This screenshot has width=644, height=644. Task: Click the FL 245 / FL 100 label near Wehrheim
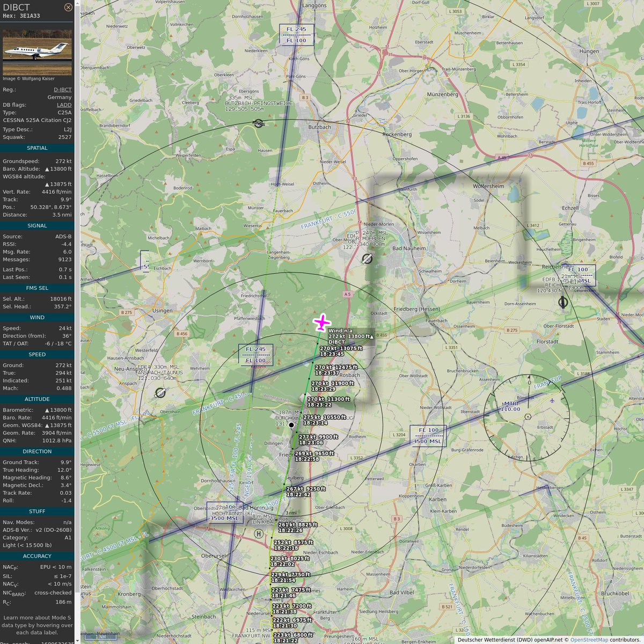[x=255, y=355]
